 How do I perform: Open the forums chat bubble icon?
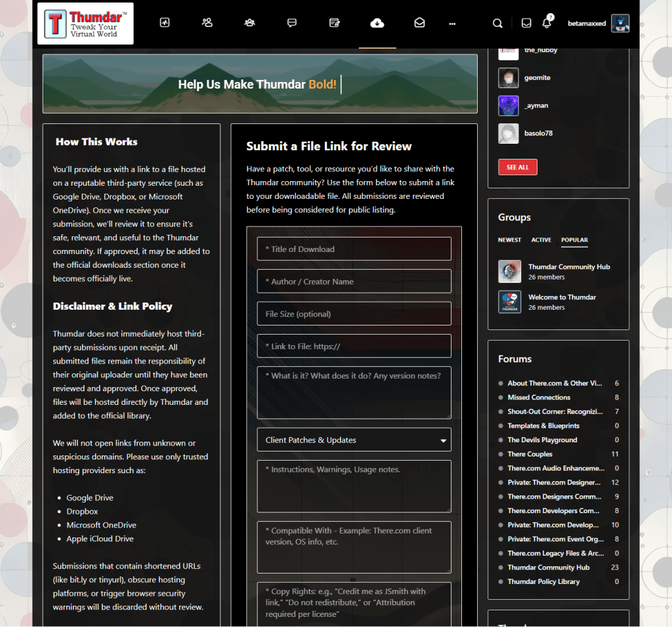pyautogui.click(x=292, y=23)
